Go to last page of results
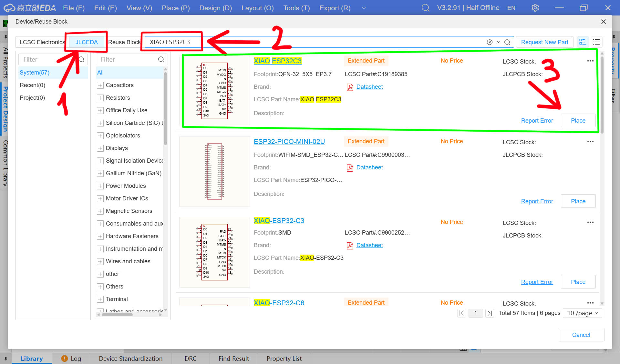The width and height of the screenshot is (620, 364). 490,313
